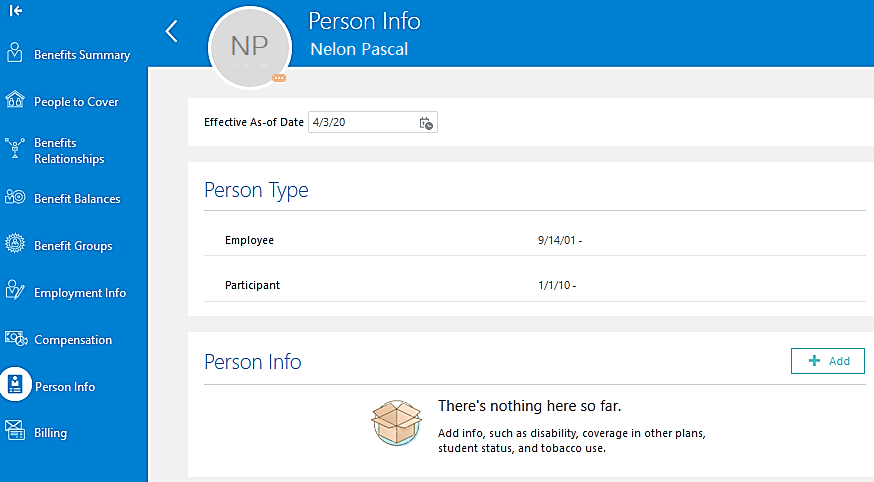Click the People to Cover house icon
The image size is (874, 482).
14,100
